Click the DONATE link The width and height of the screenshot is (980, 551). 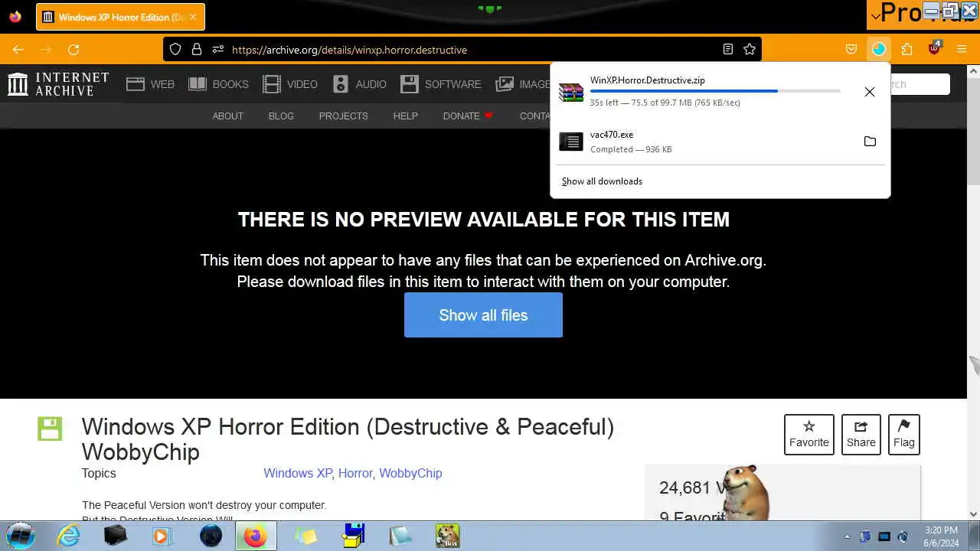pyautogui.click(x=468, y=116)
